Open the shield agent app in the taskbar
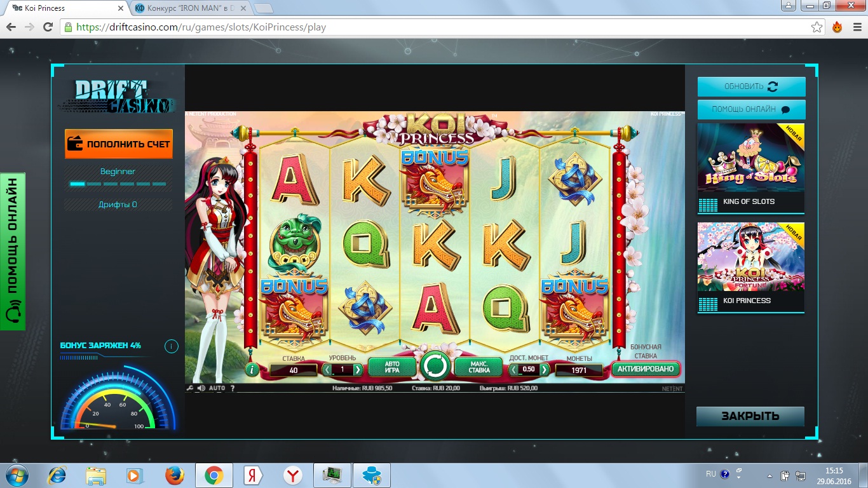868x488 pixels. (x=371, y=475)
